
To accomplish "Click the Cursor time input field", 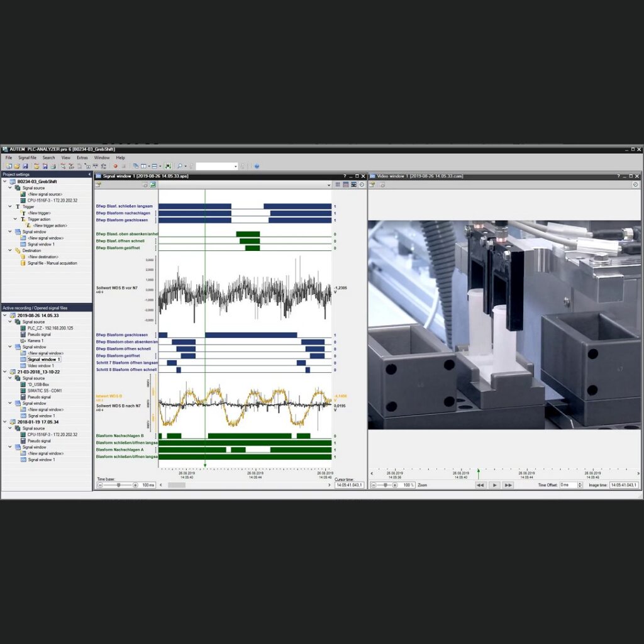I will pyautogui.click(x=349, y=485).
